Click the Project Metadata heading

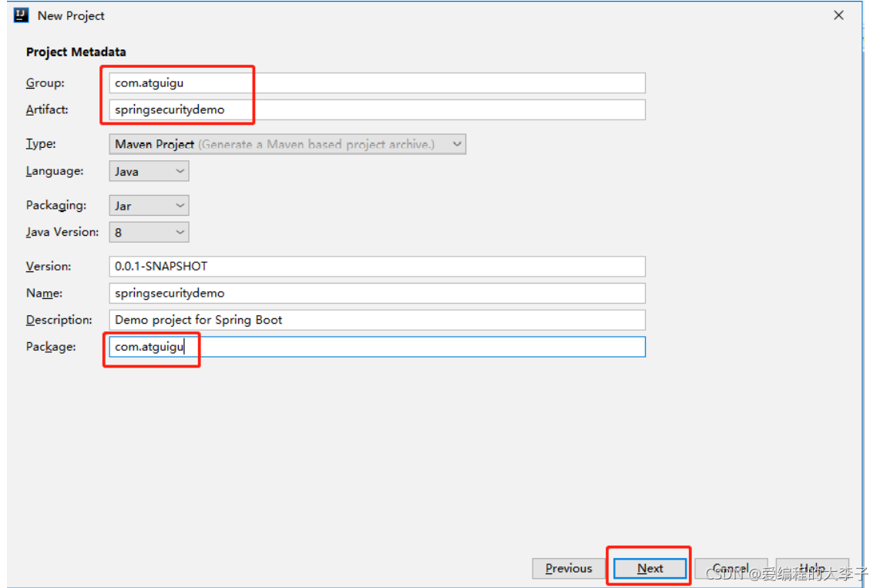(x=76, y=52)
